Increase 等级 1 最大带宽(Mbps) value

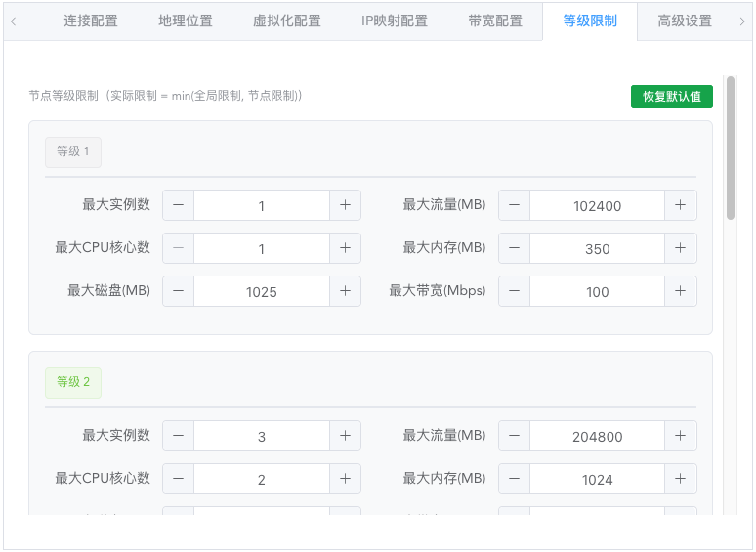pyautogui.click(x=681, y=291)
